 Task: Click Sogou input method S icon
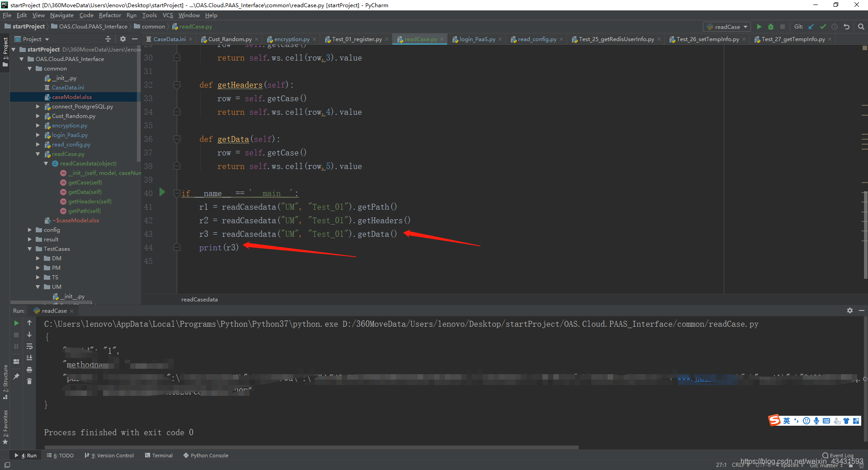(x=774, y=420)
